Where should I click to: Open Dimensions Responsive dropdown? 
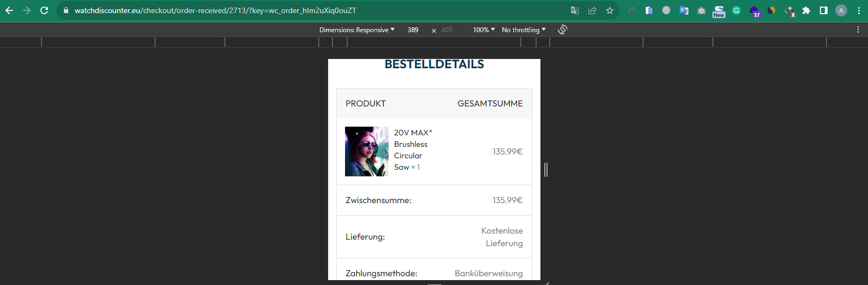[356, 30]
